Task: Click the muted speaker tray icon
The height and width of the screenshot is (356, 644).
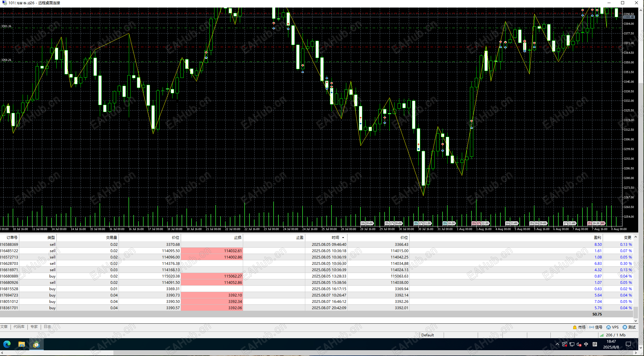Action: [579, 345]
